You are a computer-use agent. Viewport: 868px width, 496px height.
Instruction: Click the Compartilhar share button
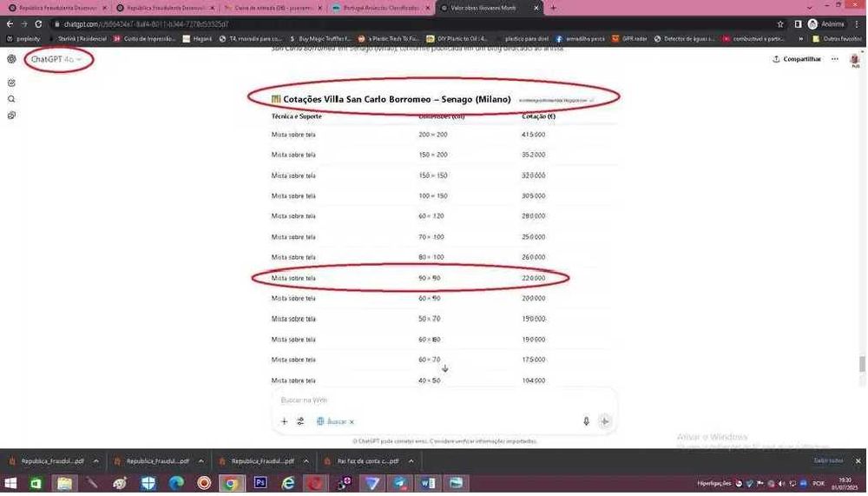pos(797,59)
